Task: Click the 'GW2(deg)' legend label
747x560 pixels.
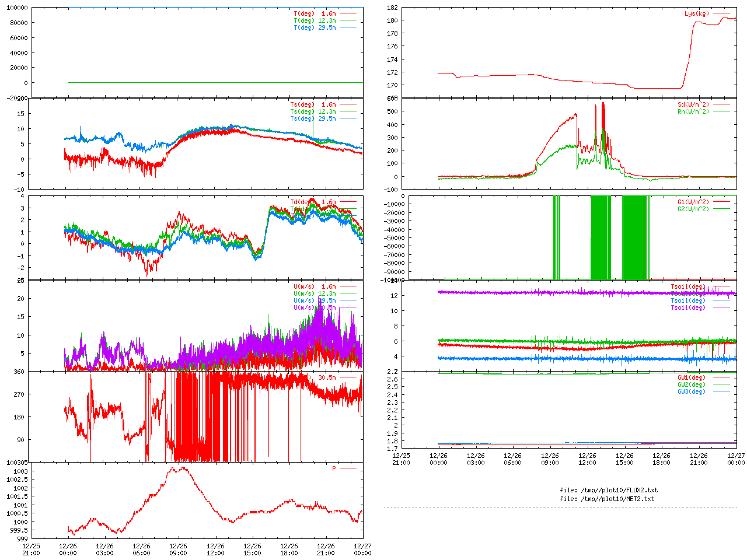Action: 692,385
